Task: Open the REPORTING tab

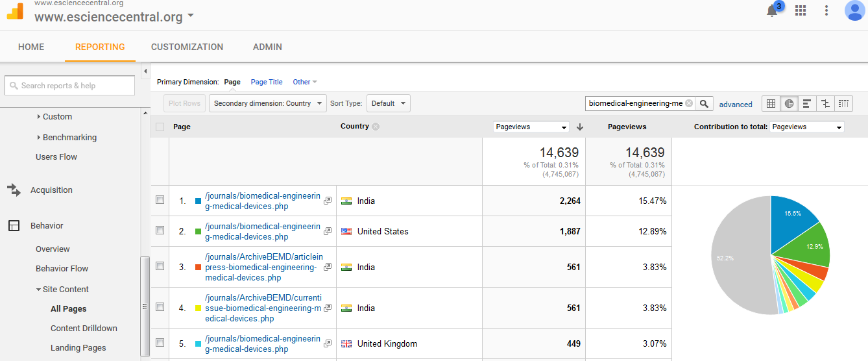Action: coord(100,47)
